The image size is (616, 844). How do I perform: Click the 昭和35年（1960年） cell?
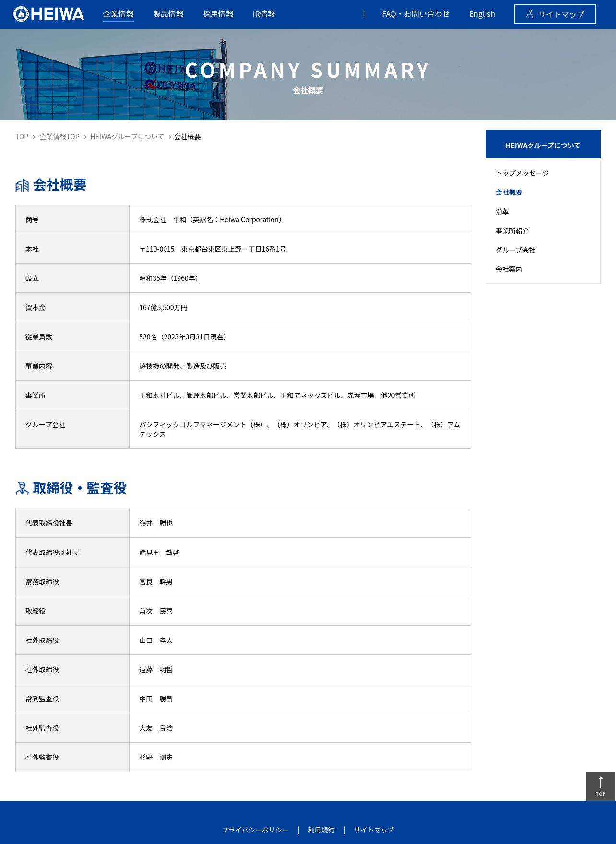coord(300,278)
